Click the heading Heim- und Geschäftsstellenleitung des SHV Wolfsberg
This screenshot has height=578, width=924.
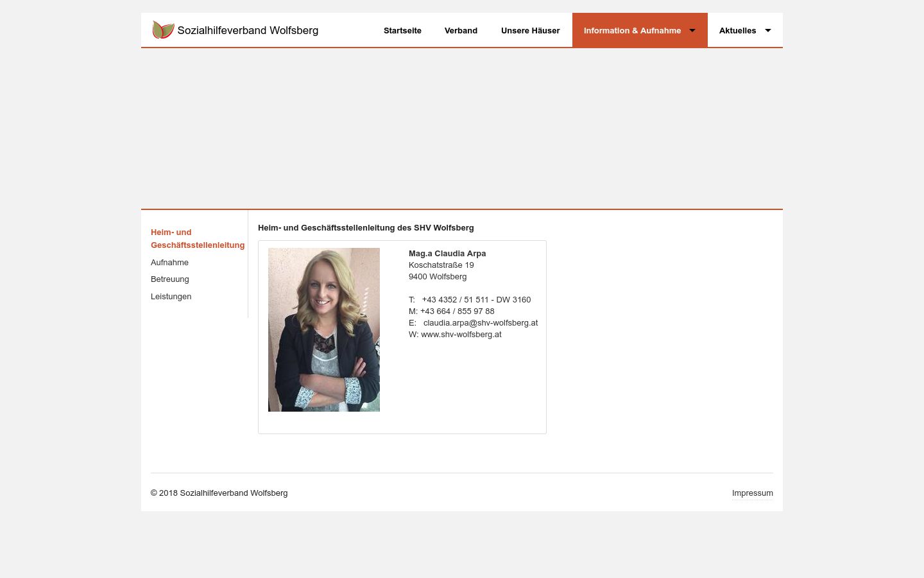click(366, 227)
